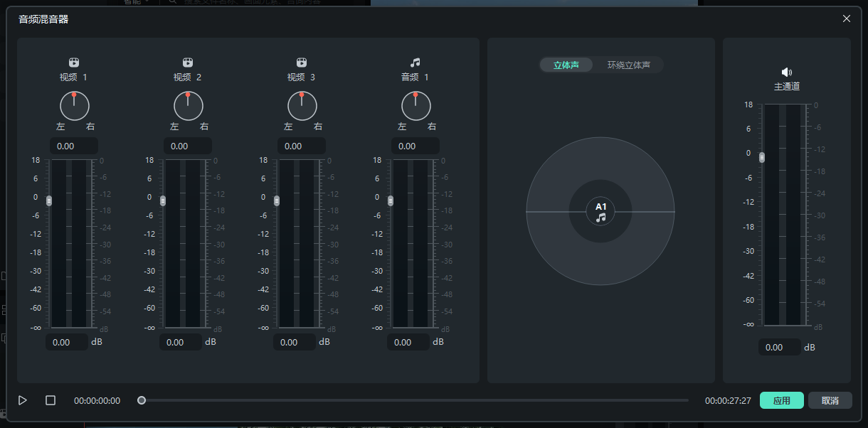The width and height of the screenshot is (868, 428).
Task: Click the 视频 2 track icon
Action: click(x=188, y=63)
